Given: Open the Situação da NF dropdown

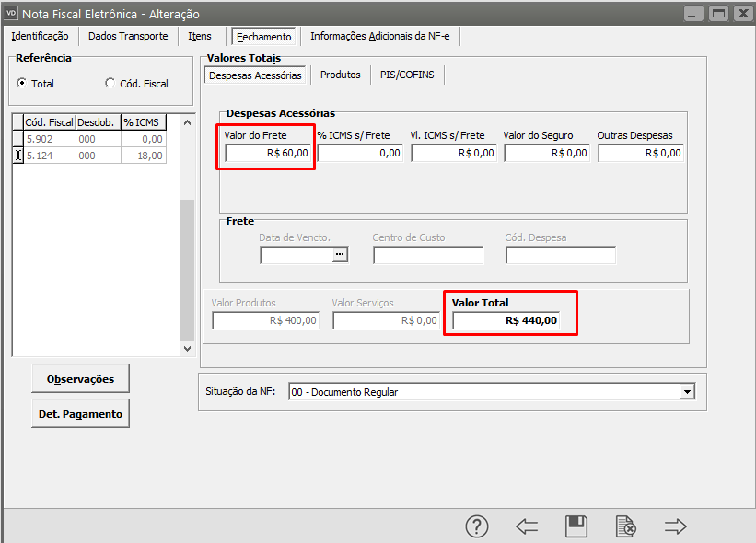Looking at the screenshot, I should pos(686,392).
